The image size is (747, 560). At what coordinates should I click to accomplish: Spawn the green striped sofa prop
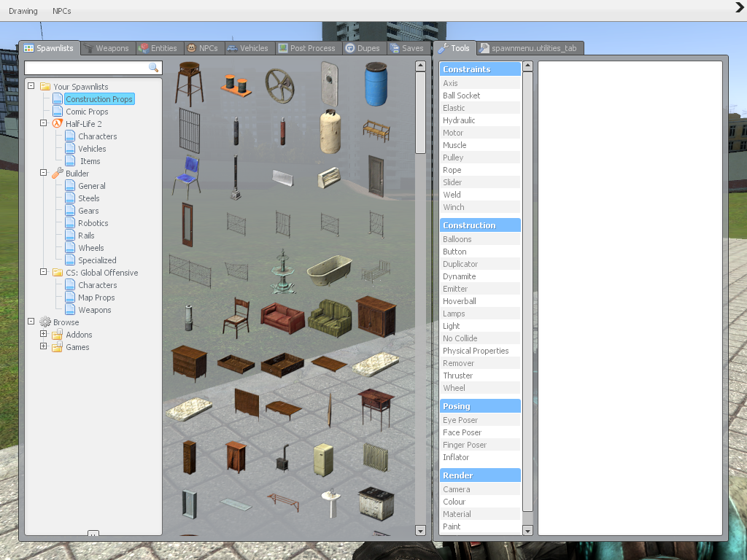point(330,318)
